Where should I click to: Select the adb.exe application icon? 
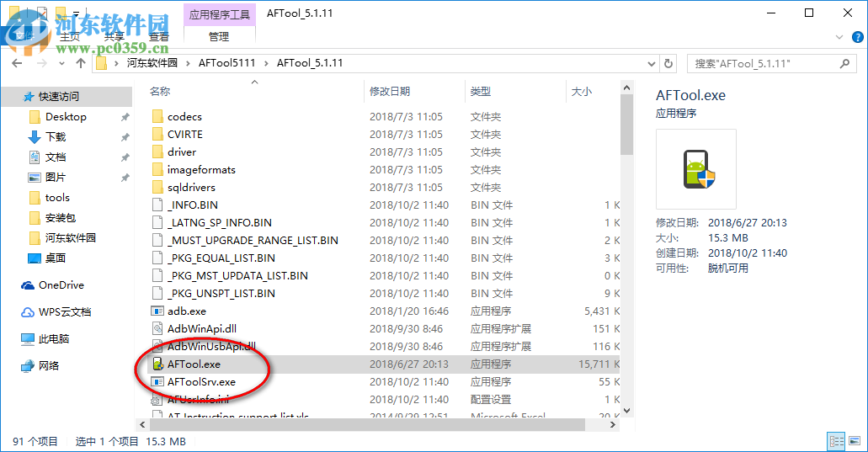click(157, 311)
